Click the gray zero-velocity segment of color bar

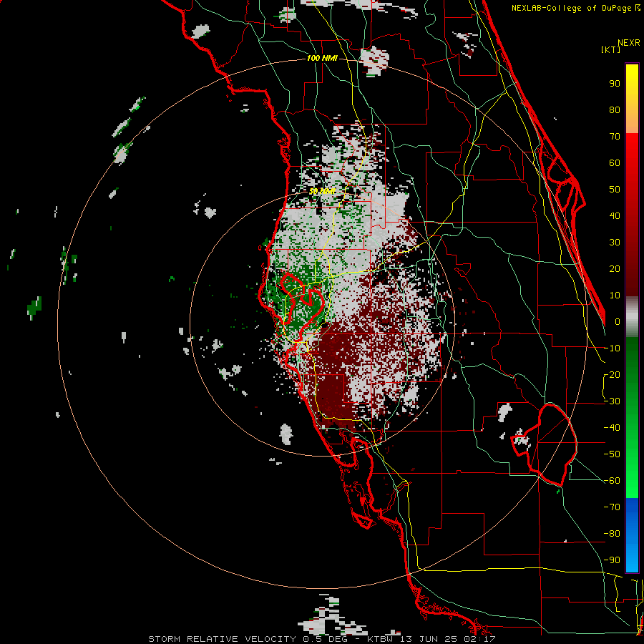632,317
